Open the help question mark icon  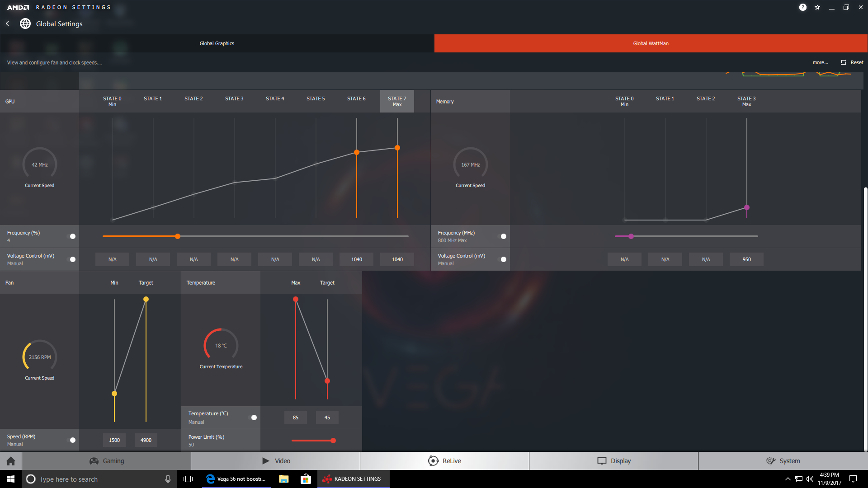click(802, 7)
